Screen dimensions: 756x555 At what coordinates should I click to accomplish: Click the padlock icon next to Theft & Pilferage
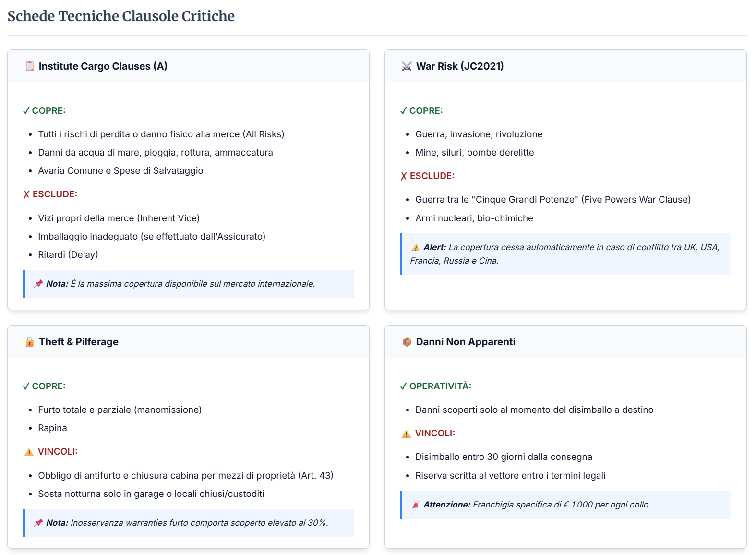click(29, 342)
